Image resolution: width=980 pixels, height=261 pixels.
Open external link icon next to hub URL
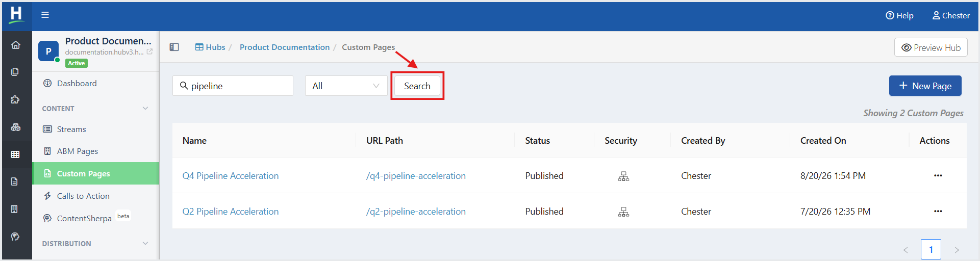pos(149,51)
